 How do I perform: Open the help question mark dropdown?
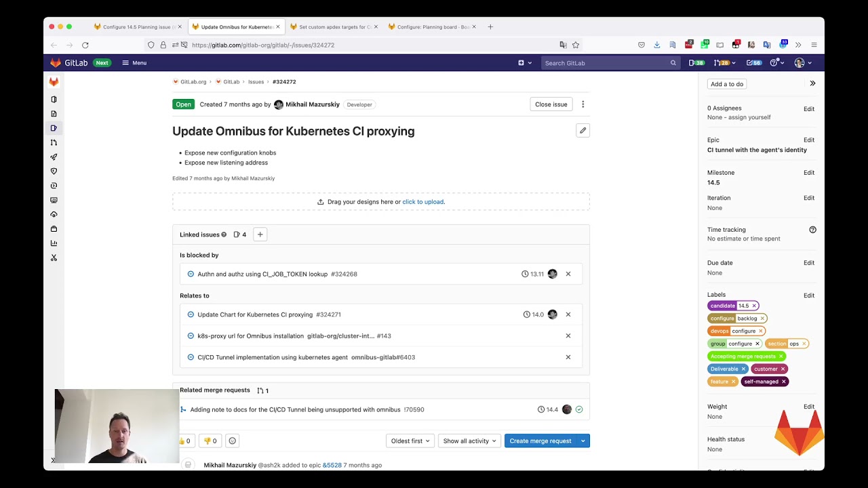(777, 62)
